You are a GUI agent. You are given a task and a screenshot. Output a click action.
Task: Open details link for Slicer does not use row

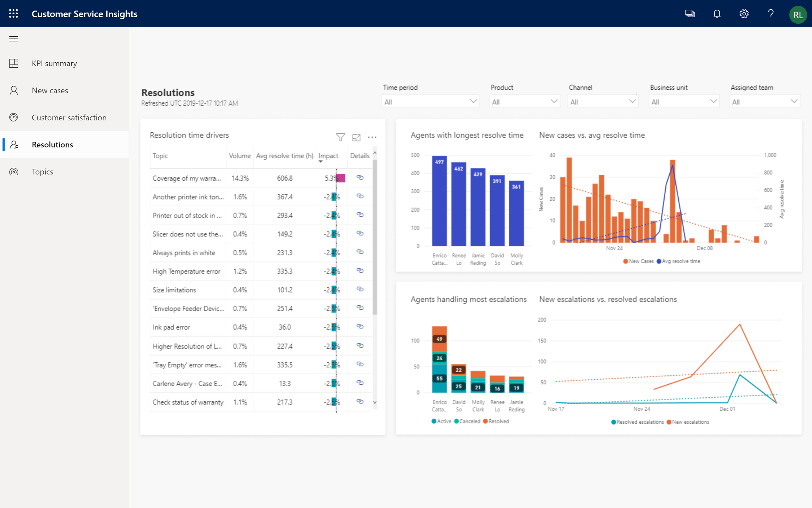click(x=360, y=233)
